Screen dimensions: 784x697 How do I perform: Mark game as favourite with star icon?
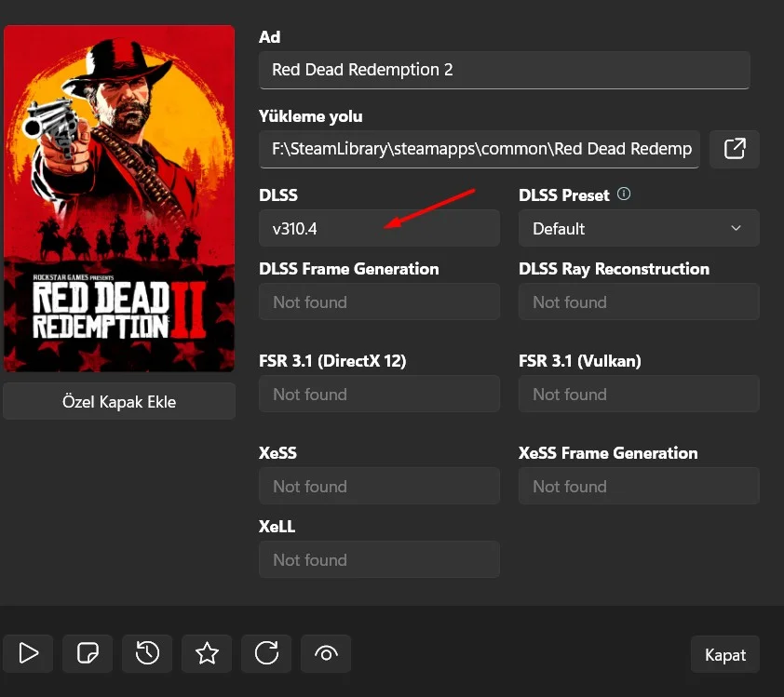pos(207,653)
